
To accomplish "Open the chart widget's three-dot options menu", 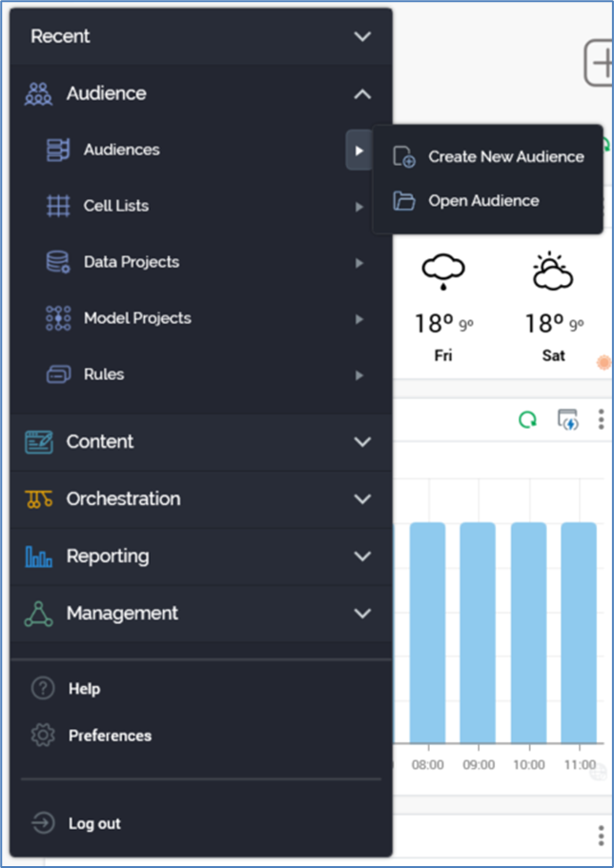I will coord(601,419).
